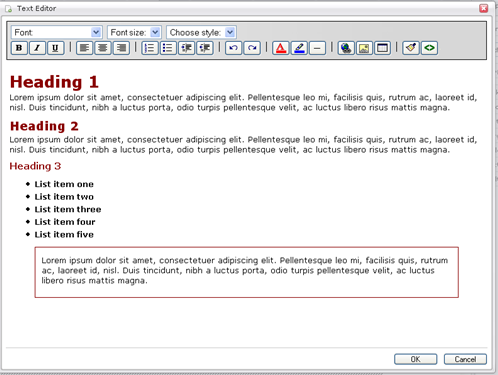This screenshot has height=375, width=498.
Task: Click 'List item five'
Action: (64, 234)
